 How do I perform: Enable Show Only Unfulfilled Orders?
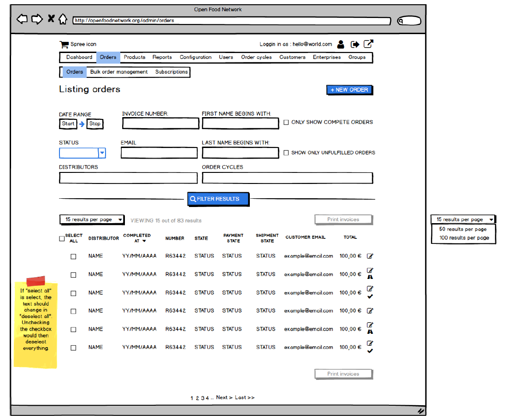tap(286, 153)
